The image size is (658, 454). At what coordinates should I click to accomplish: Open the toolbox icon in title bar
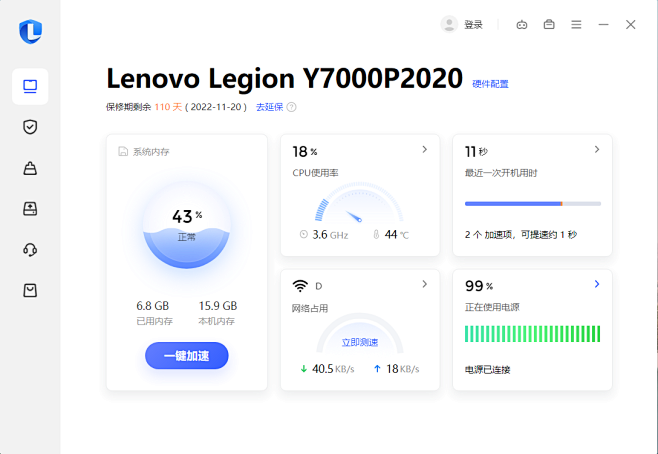click(549, 24)
